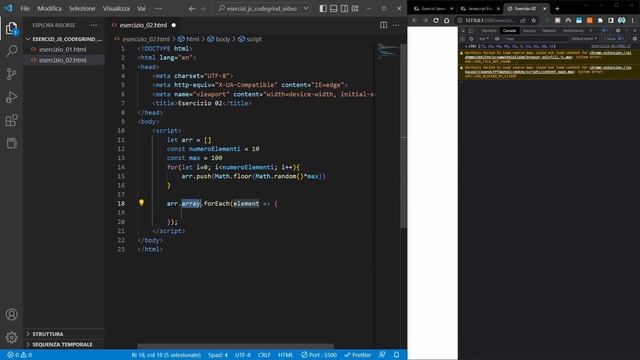Open the Extensions view
The width and height of the screenshot is (640, 360).
pyautogui.click(x=11, y=120)
